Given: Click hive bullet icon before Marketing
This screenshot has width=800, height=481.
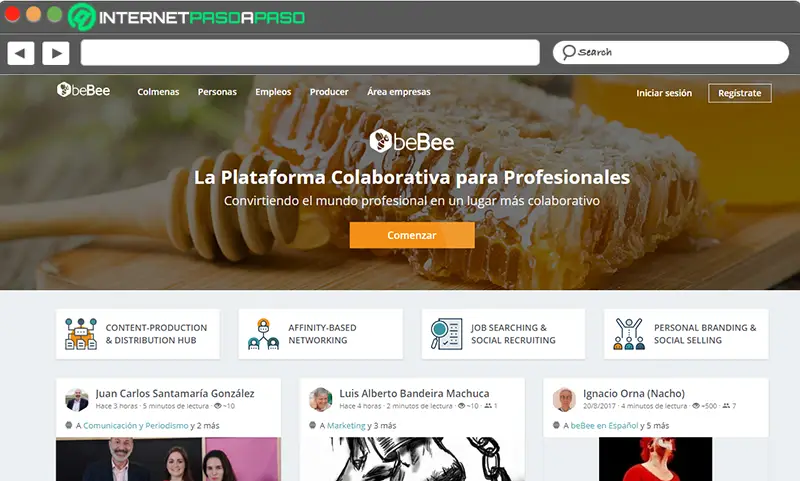Looking at the screenshot, I should tap(313, 425).
